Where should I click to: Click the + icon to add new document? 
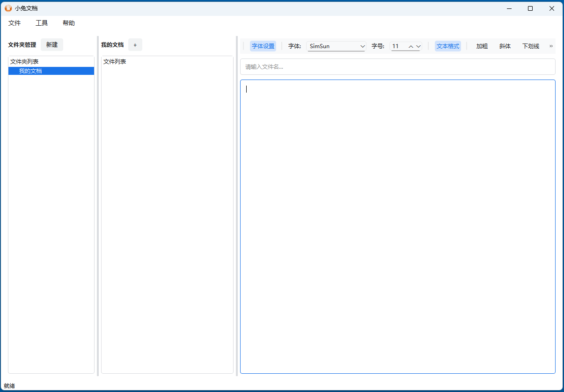pos(135,44)
